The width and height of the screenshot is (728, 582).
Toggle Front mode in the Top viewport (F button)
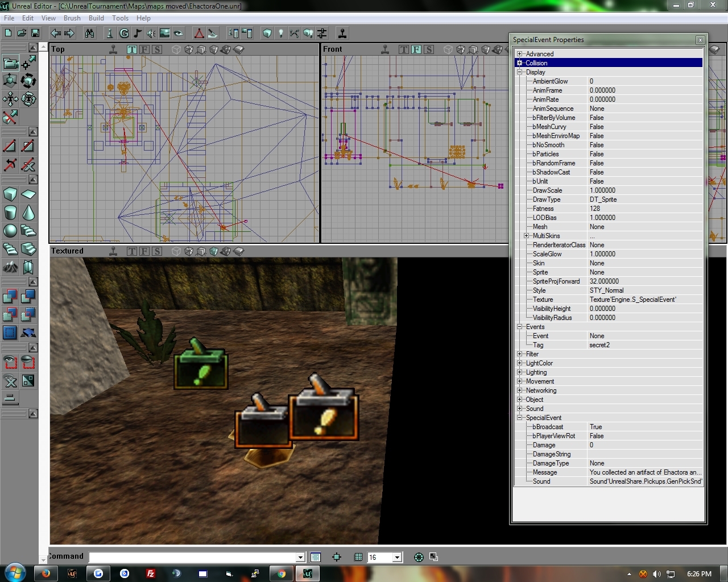point(144,49)
